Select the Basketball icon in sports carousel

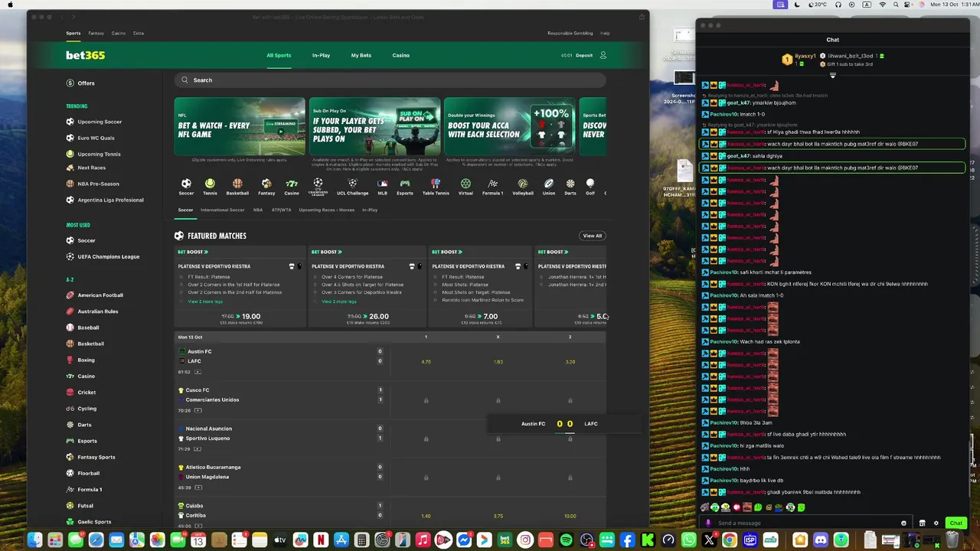pyautogui.click(x=237, y=184)
